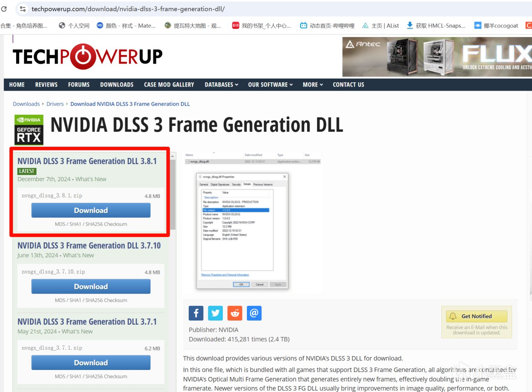Open the 获取 HMCL-Snaps bookmark

436,25
